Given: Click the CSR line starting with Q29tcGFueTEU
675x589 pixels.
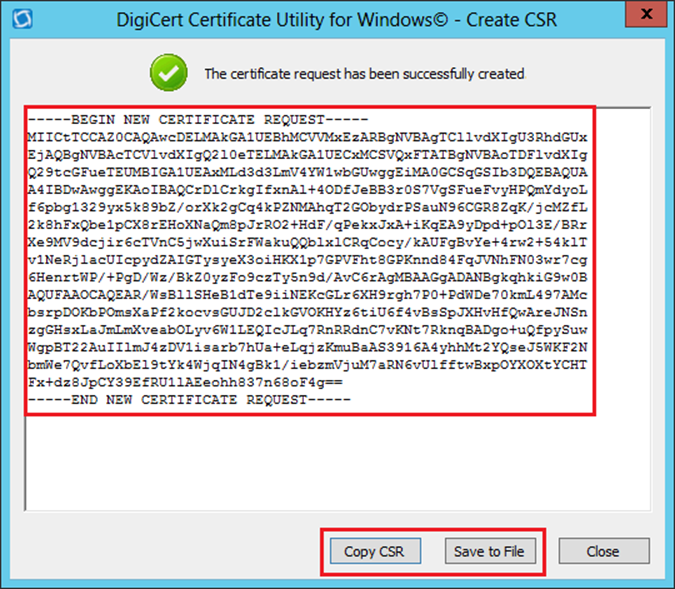Looking at the screenshot, I should click(308, 168).
